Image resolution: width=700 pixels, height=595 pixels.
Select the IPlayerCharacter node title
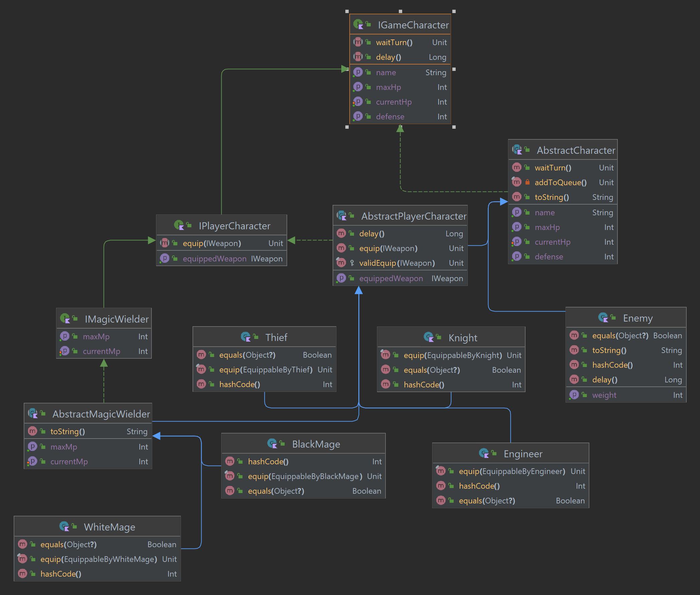(x=234, y=226)
